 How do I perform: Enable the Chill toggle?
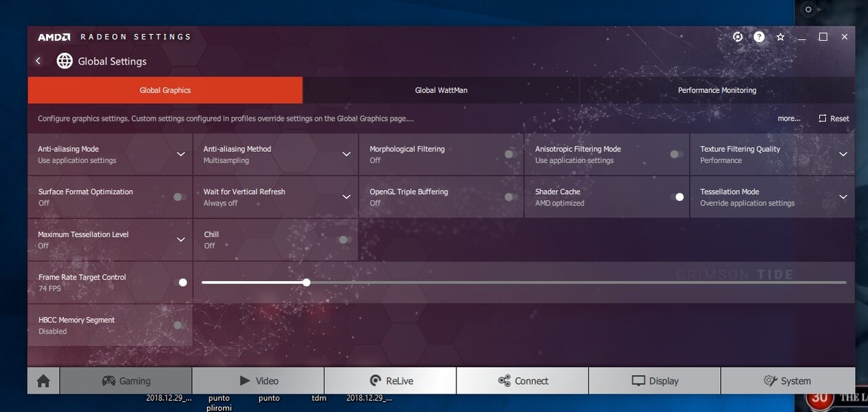(346, 240)
